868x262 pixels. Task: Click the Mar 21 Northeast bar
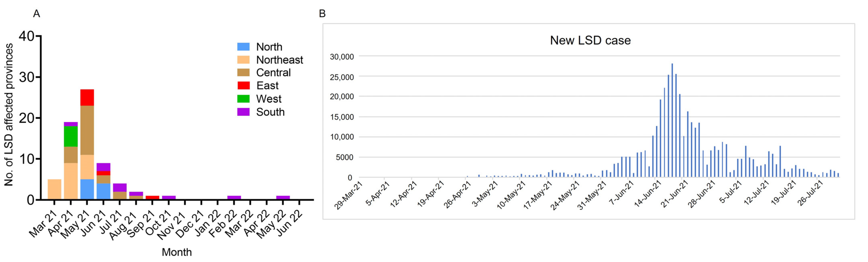click(x=54, y=189)
